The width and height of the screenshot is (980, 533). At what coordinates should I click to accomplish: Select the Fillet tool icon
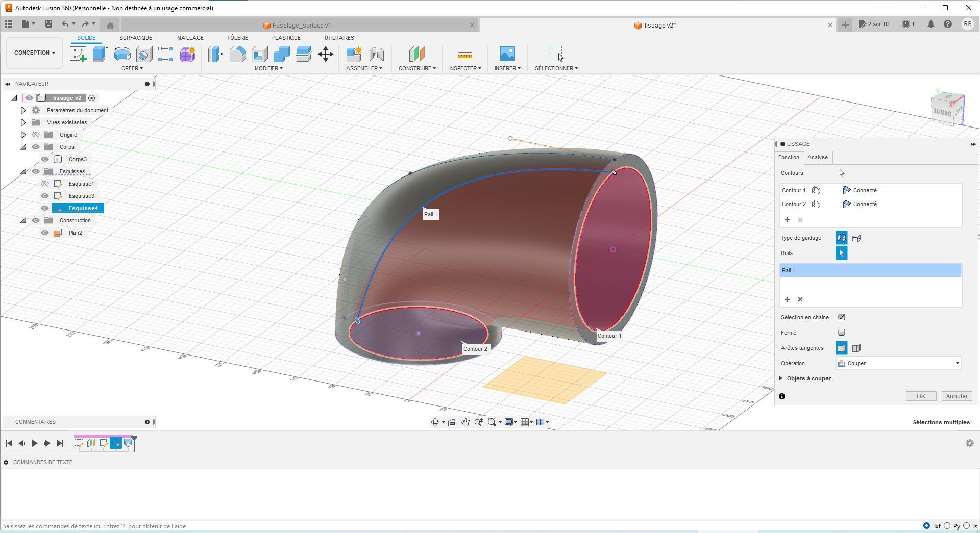pyautogui.click(x=237, y=54)
